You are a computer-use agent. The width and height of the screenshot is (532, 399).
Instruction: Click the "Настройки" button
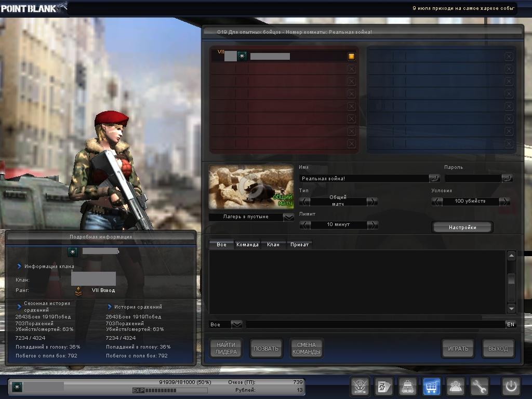[x=462, y=227]
